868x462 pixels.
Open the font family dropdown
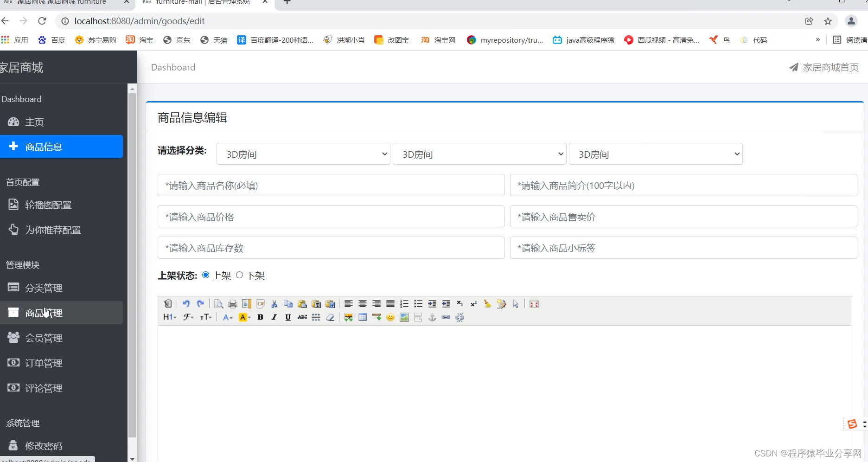(188, 317)
